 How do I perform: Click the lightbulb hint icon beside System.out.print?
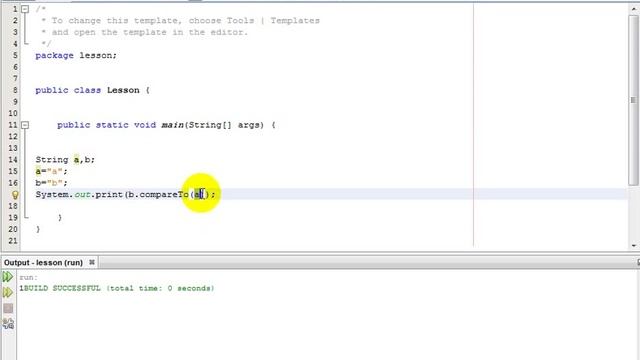tap(15, 195)
